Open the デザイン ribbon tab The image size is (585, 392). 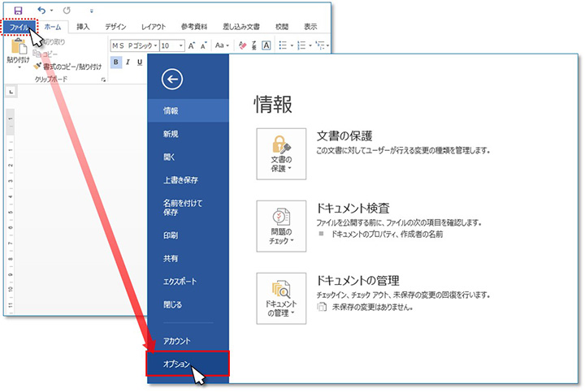click(115, 27)
